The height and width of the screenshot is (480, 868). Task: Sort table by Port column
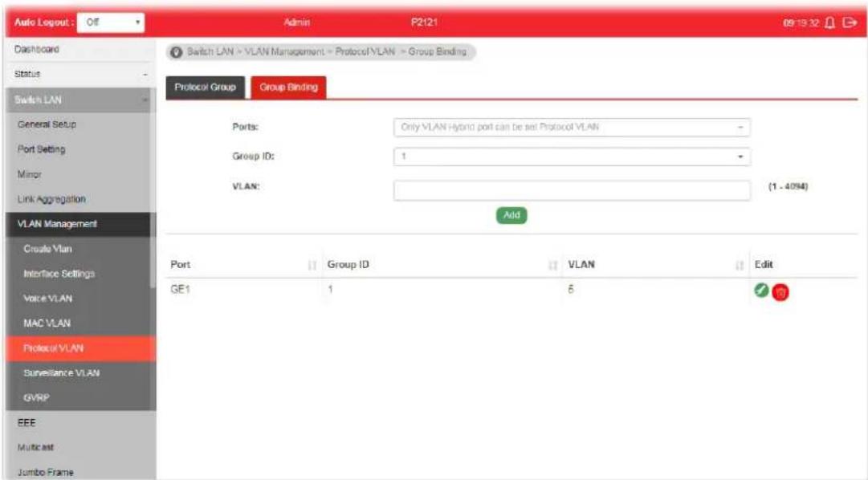[312, 265]
